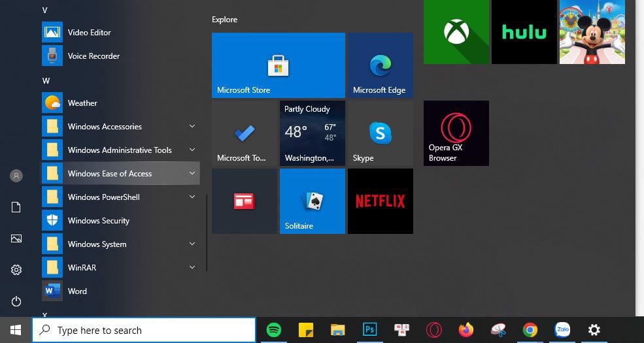Open the Weather app entry

coord(120,103)
